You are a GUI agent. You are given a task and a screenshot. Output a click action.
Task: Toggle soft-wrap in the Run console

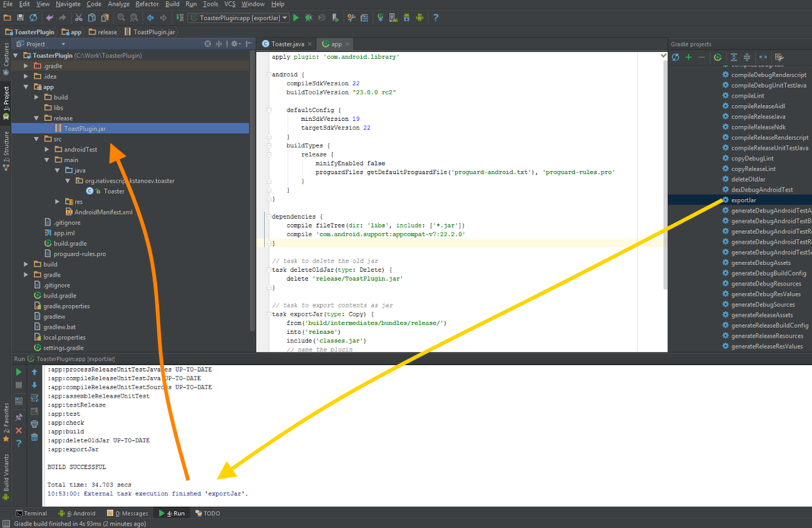pyautogui.click(x=34, y=398)
